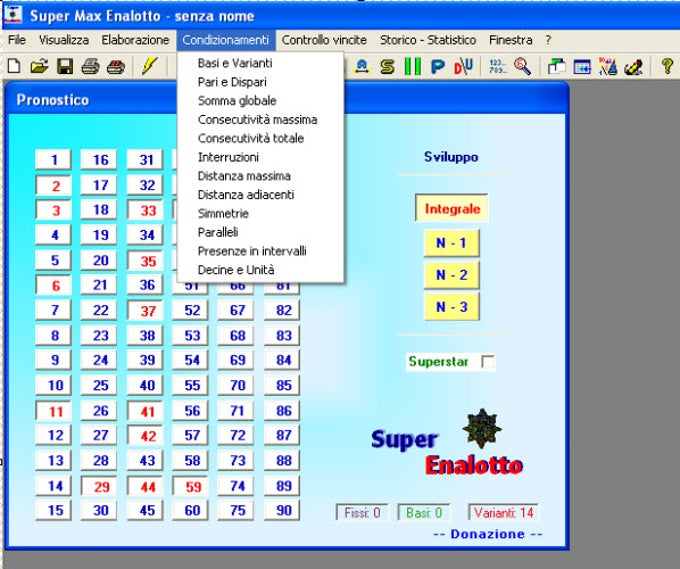
Task: Click the -- Donazione -- link
Action: pos(488,534)
